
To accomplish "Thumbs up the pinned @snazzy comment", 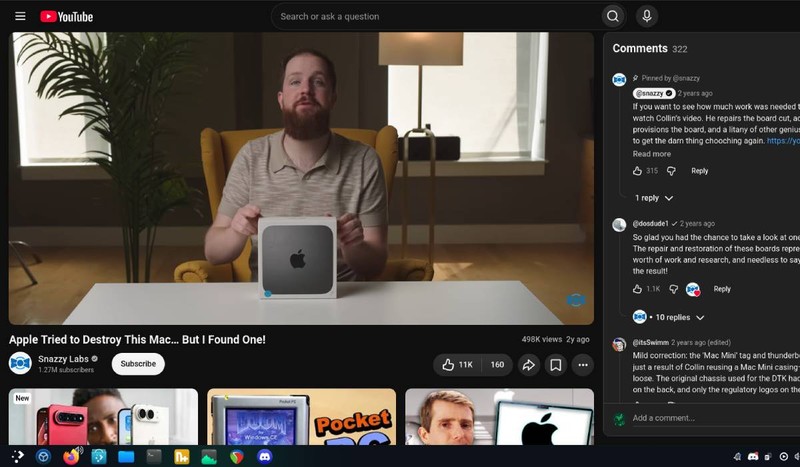I will pyautogui.click(x=637, y=171).
